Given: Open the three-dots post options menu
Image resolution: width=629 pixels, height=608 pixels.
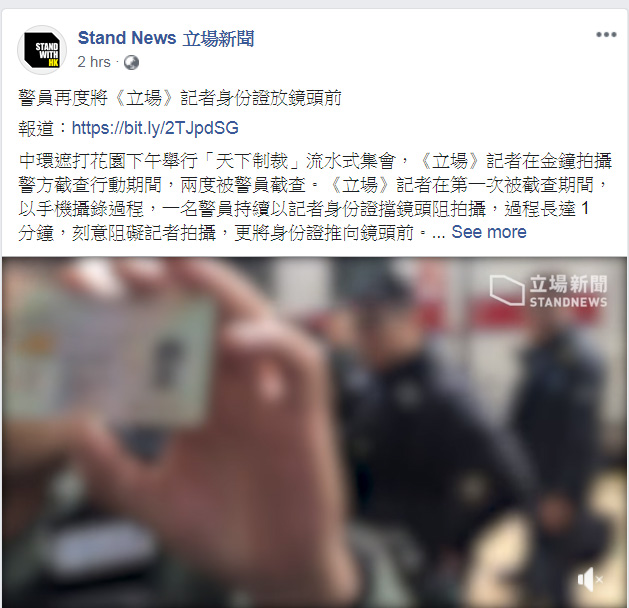Looking at the screenshot, I should click(x=606, y=35).
